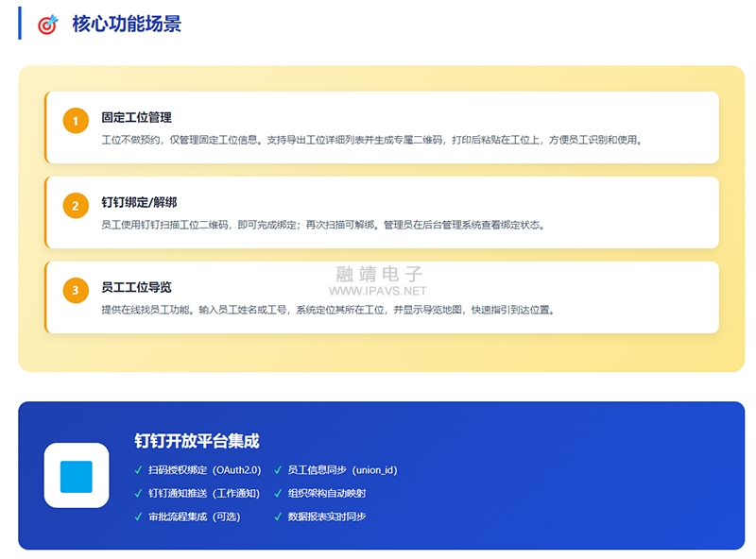Click the blue square DingTalk logo tile
Viewport: 756px width, 559px height.
click(x=77, y=476)
